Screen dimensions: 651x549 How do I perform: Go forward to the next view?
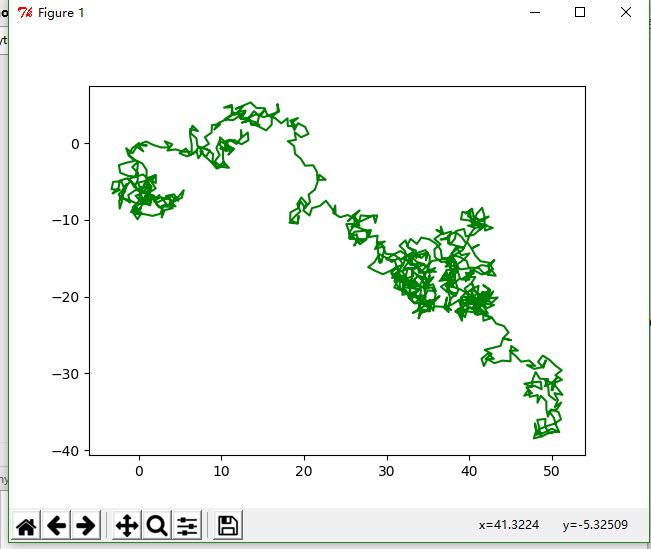tap(86, 525)
